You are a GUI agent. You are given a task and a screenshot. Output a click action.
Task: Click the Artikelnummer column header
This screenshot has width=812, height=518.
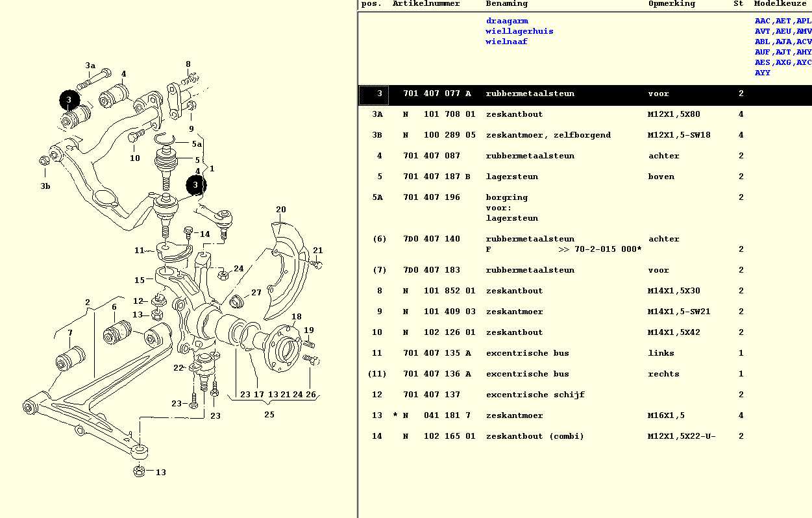[426, 4]
